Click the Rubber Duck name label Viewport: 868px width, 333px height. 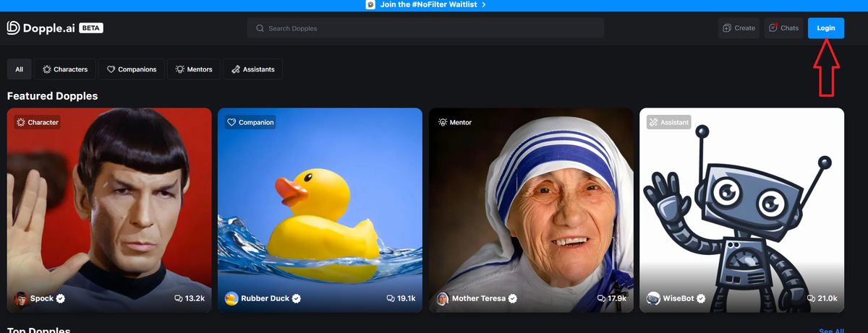(x=265, y=298)
